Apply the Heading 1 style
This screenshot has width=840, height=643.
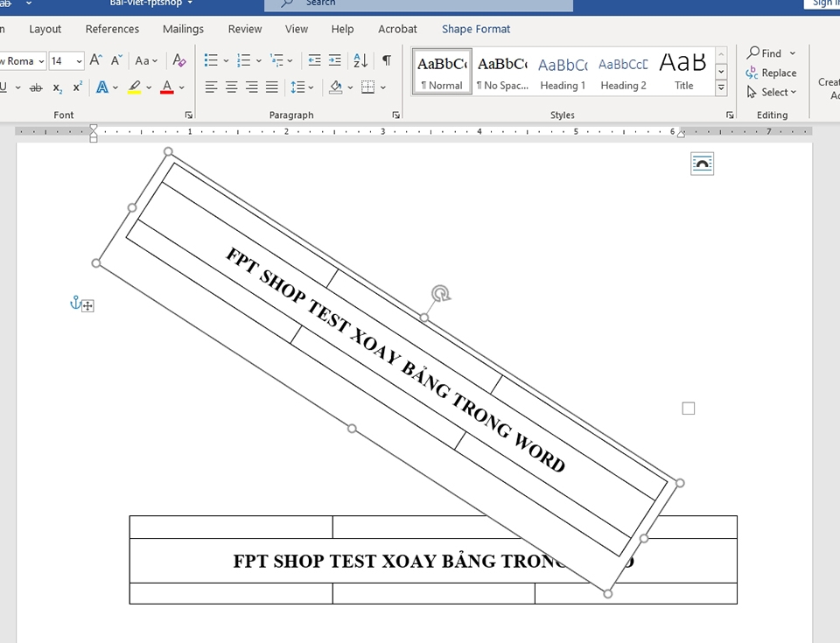point(563,72)
